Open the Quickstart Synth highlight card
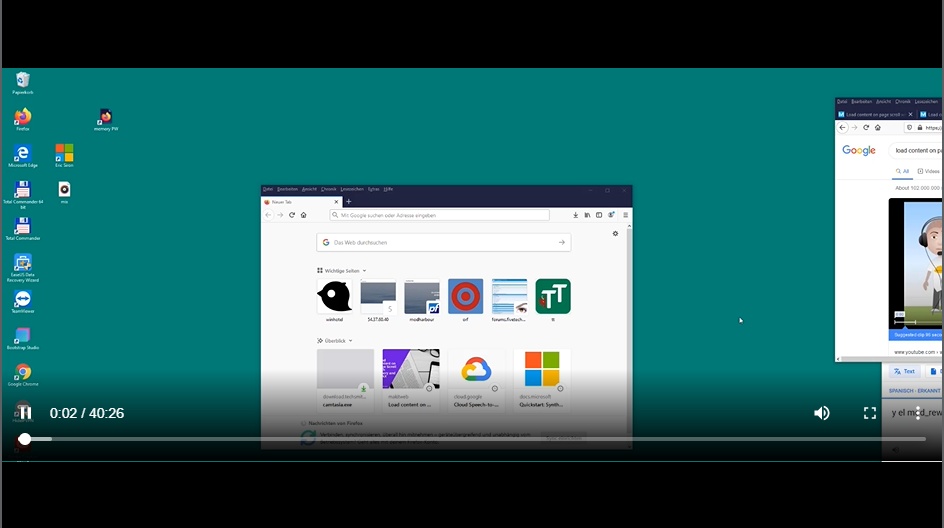Image resolution: width=944 pixels, height=528 pixels. [x=542, y=379]
